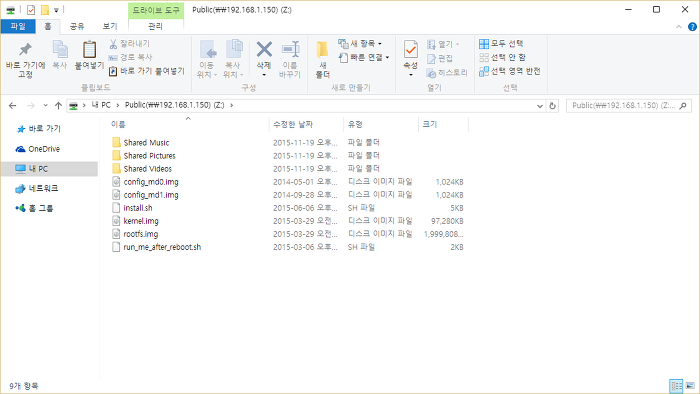Image resolution: width=700 pixels, height=394 pixels.
Task: Select Homegroup (홈 그룹) in sidebar
Action: point(34,208)
